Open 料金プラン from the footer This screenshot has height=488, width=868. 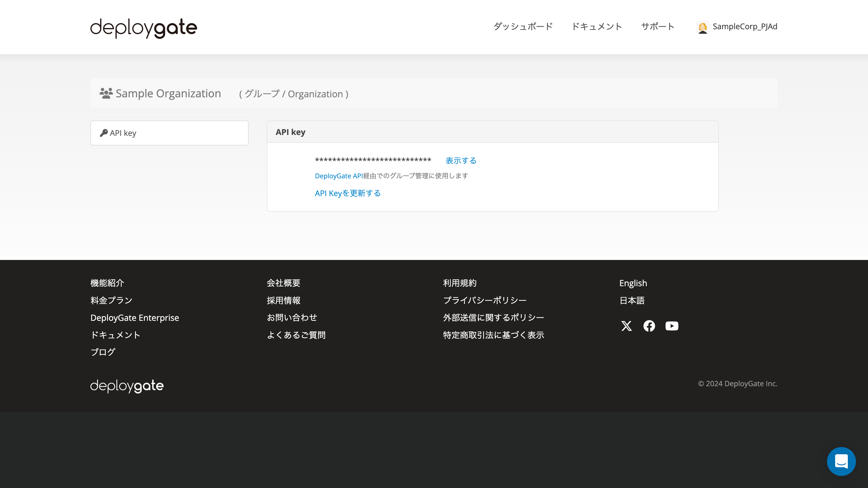click(111, 300)
